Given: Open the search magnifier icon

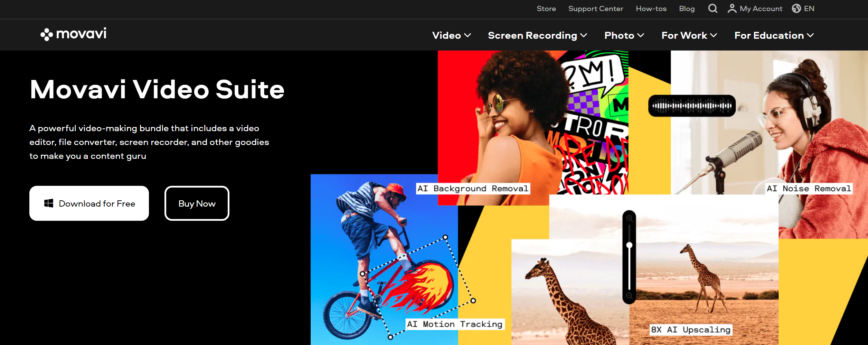Looking at the screenshot, I should tap(713, 8).
